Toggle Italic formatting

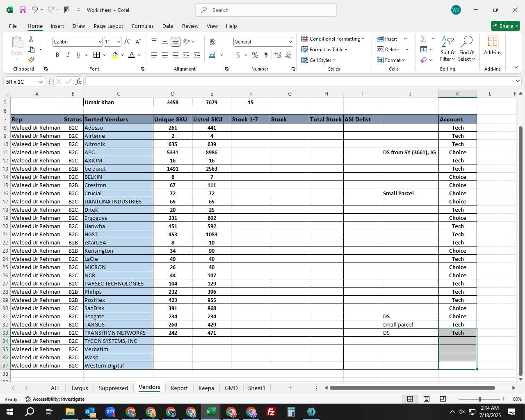68,55
